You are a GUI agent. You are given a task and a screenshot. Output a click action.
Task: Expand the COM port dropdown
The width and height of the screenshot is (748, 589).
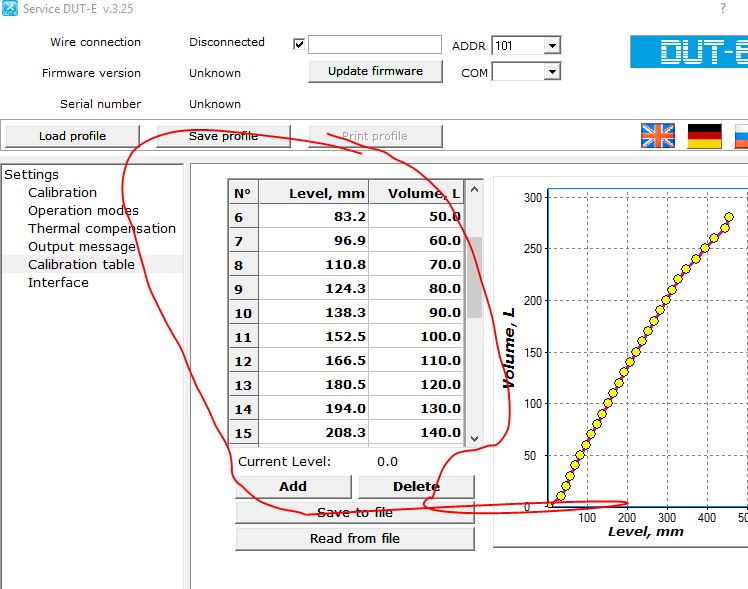coord(552,72)
